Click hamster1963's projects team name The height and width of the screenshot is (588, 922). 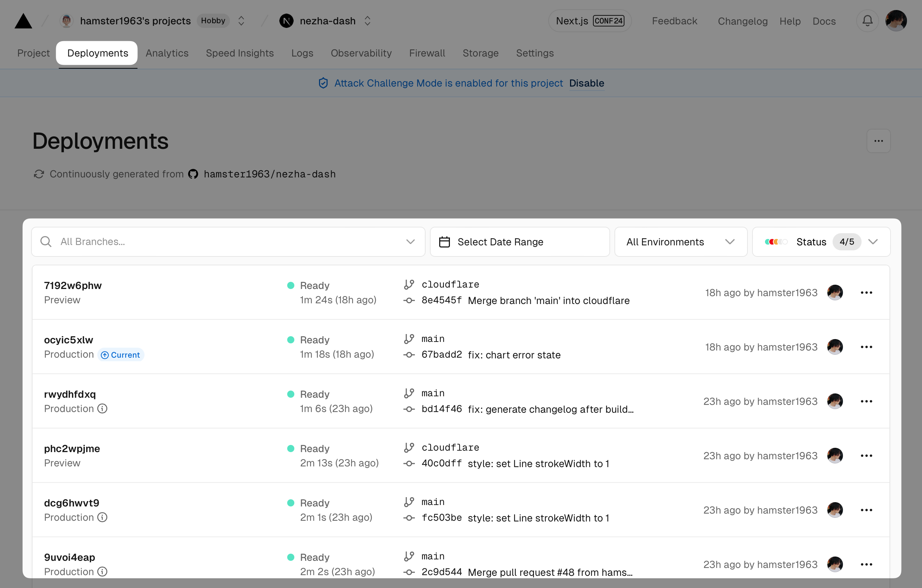pos(135,21)
